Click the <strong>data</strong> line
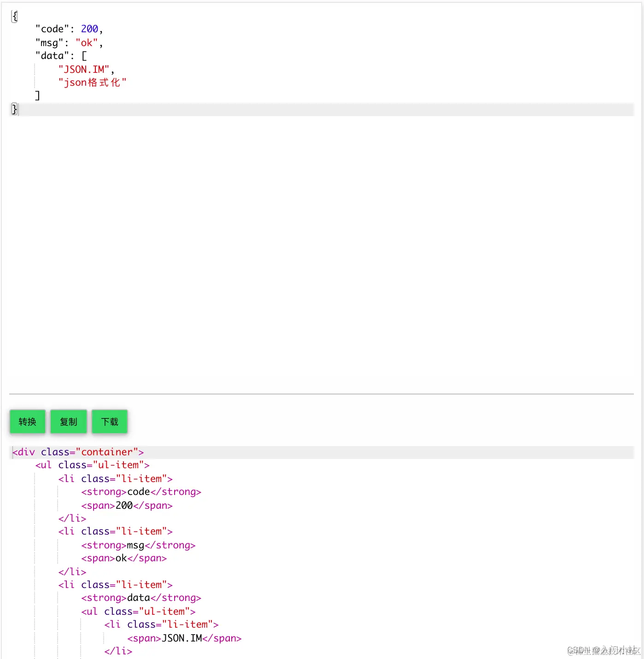 141,598
